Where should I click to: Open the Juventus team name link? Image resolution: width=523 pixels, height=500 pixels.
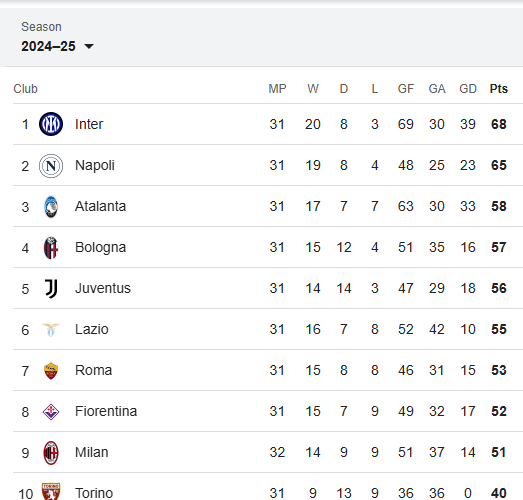103,288
